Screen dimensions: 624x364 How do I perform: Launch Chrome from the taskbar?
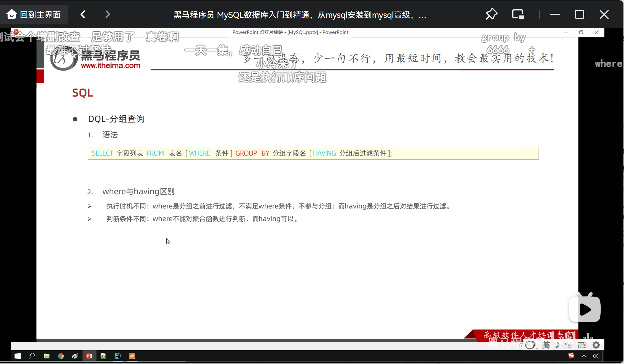[61, 356]
